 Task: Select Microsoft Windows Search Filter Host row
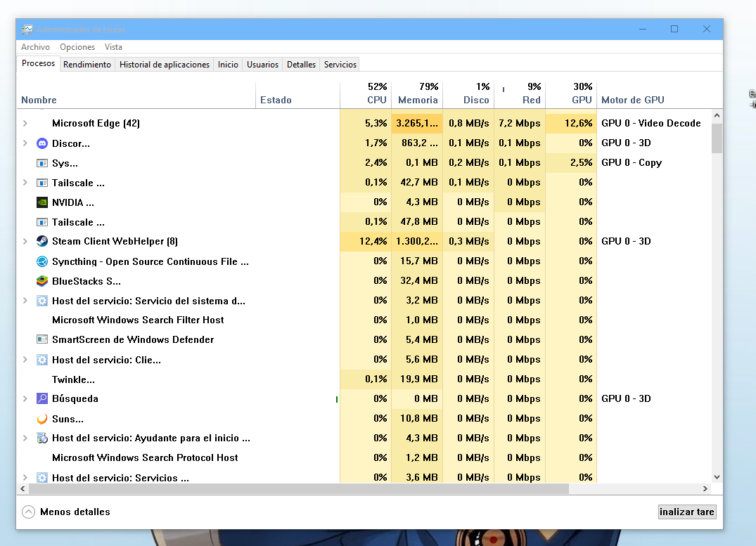click(x=364, y=320)
